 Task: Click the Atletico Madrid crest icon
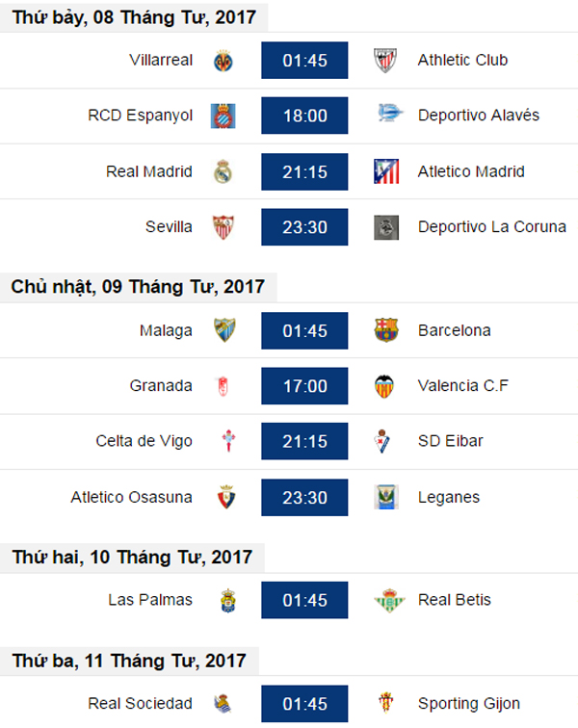pyautogui.click(x=386, y=171)
